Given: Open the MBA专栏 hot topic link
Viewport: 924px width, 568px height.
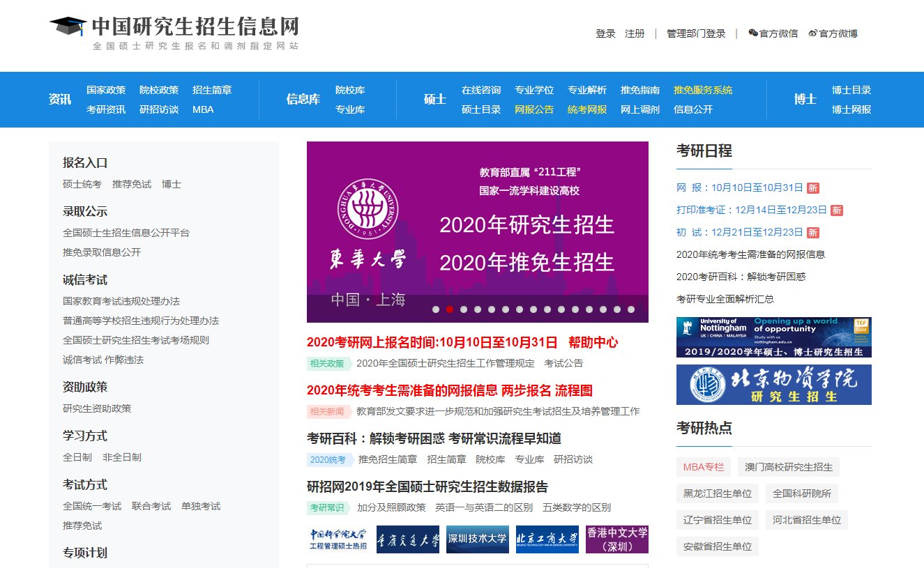Looking at the screenshot, I should coord(703,467).
